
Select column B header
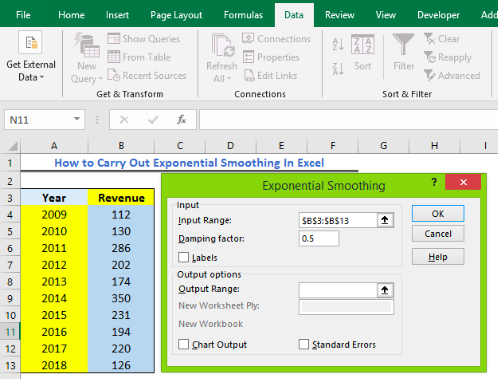point(121,146)
